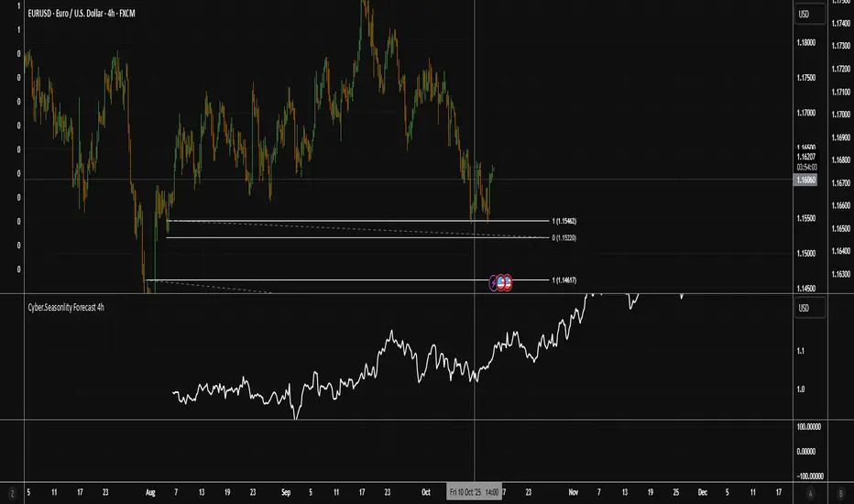This screenshot has height=504, width=854.
Task: Select the Cyber.Seasonlity Forecast 4h indicator label
Action: 66,307
